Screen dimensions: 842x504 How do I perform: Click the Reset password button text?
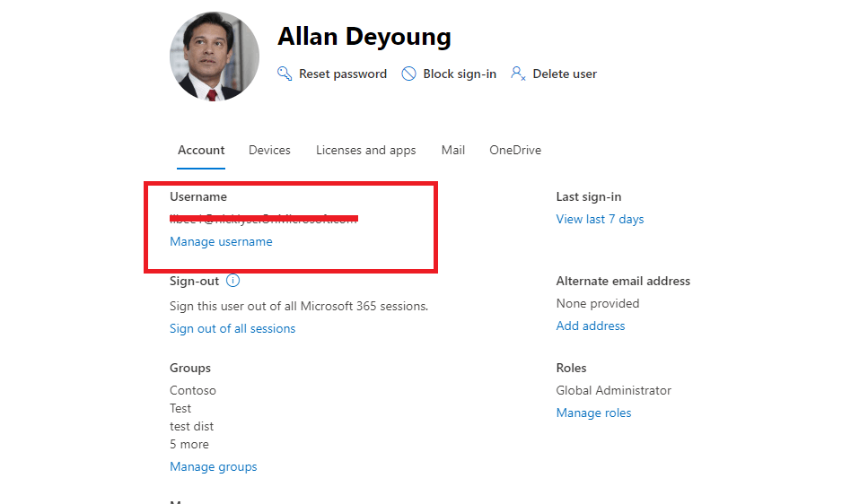pos(343,74)
